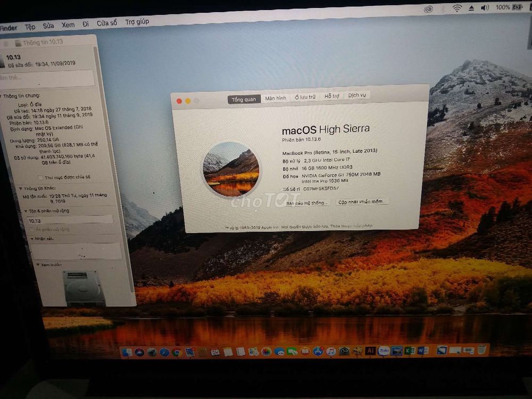Open the Trash in the dock

(x=482, y=349)
